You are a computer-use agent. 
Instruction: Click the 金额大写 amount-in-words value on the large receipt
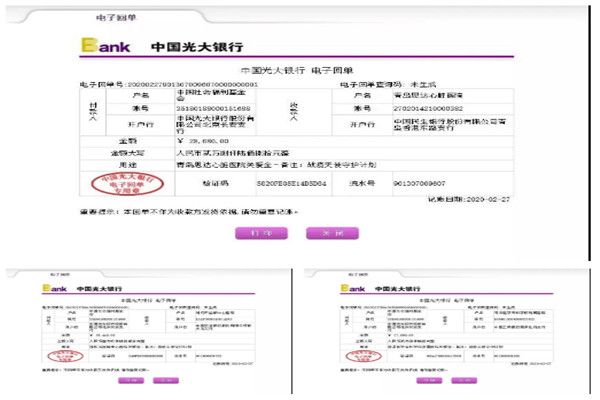(x=233, y=153)
